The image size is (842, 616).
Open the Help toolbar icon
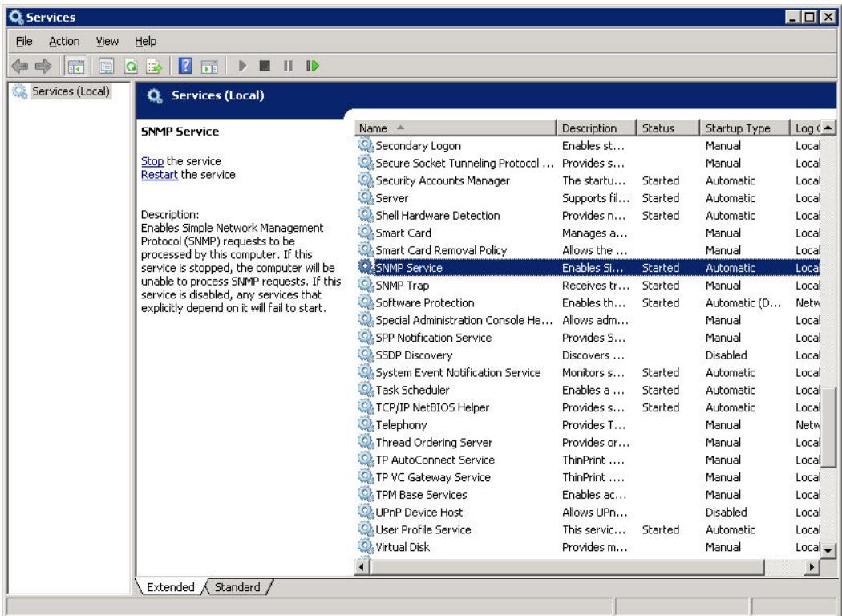(x=185, y=66)
